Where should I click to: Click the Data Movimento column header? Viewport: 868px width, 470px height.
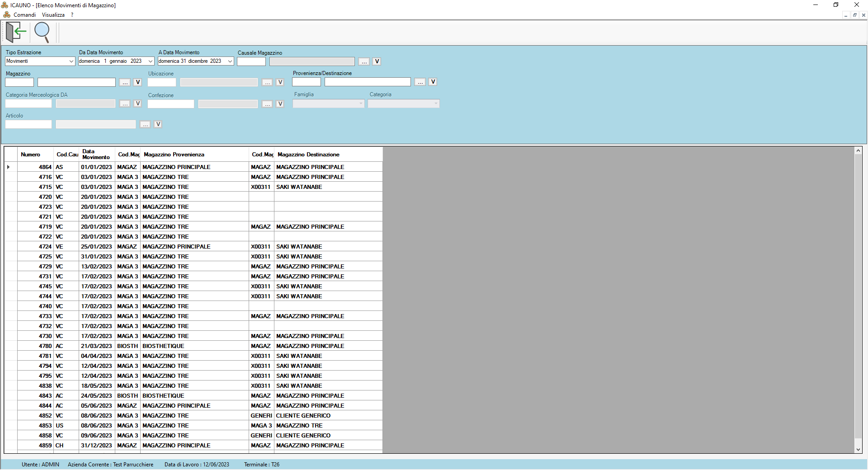coord(96,155)
